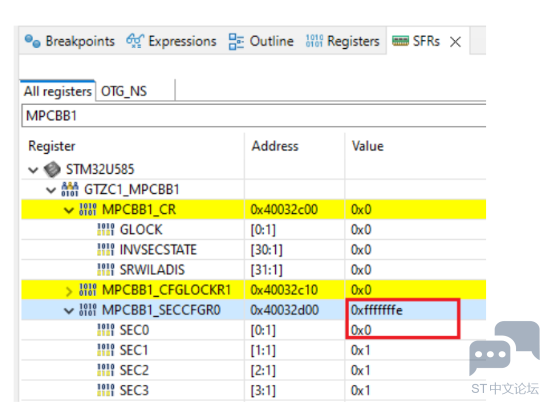Collapse the GTZC1_MPCBB1 peripheral node

(x=51, y=190)
